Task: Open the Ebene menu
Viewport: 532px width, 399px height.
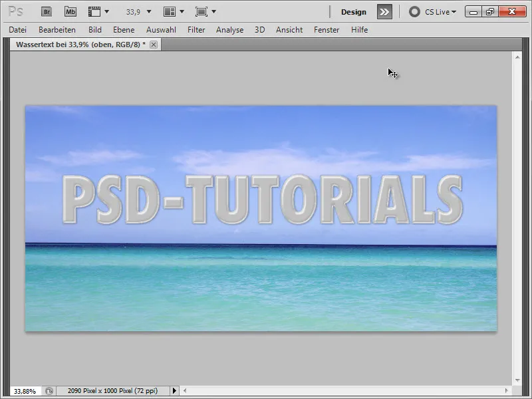Action: [x=124, y=30]
